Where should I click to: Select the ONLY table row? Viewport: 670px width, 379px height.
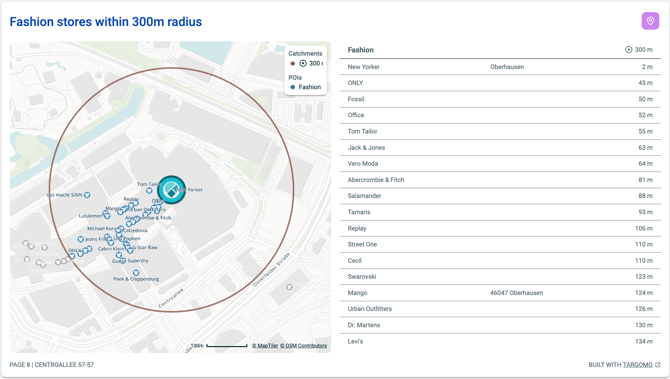[500, 83]
